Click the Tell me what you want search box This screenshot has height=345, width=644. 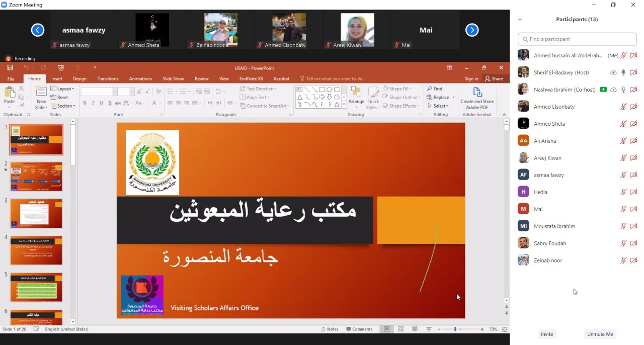click(x=333, y=78)
